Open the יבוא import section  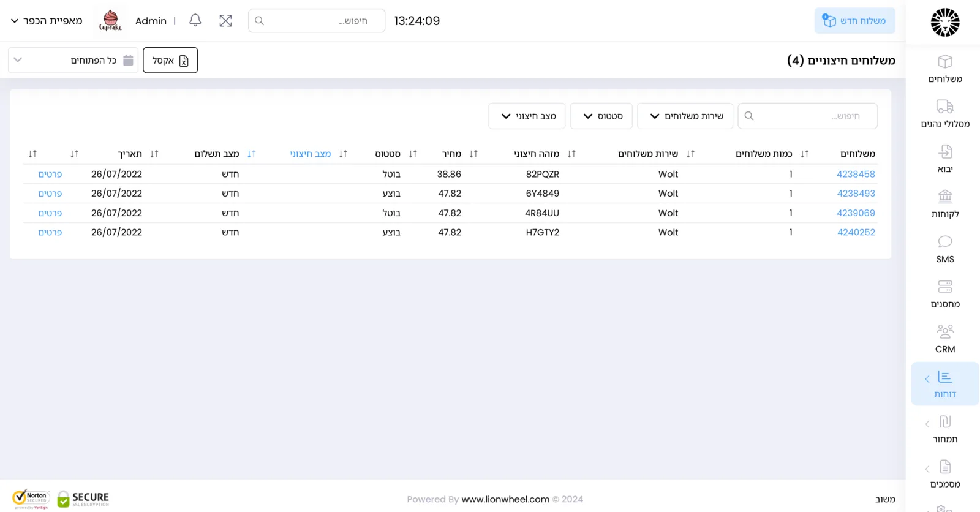(944, 159)
